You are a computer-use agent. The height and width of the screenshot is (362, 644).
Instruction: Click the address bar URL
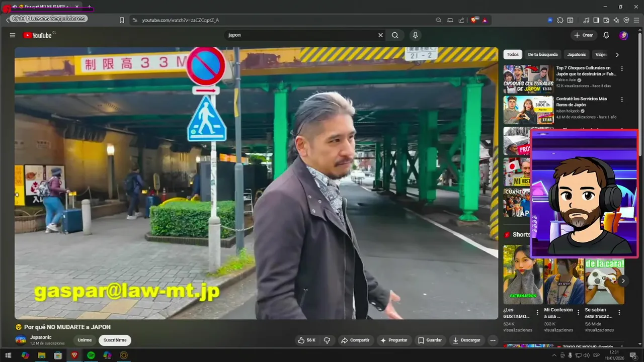(x=180, y=20)
